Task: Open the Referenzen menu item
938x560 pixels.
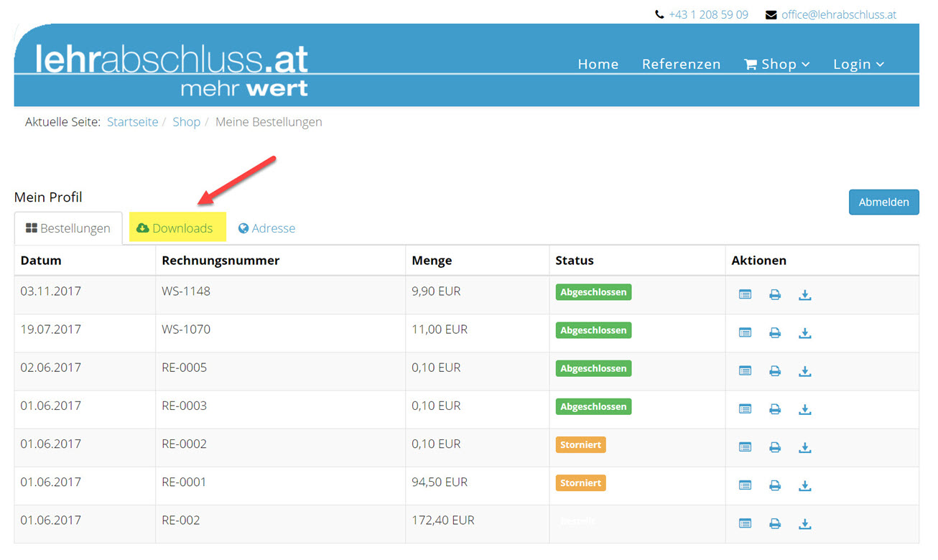Action: pyautogui.click(x=681, y=64)
